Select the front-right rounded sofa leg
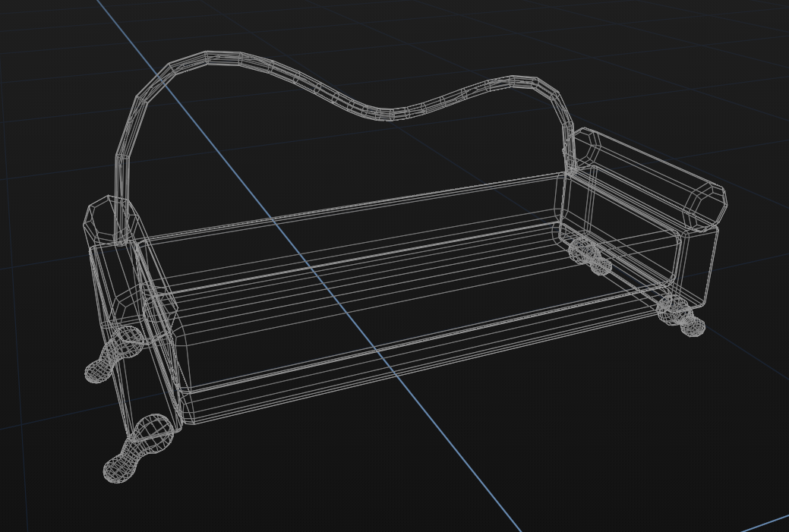The image size is (789, 532). point(681,315)
